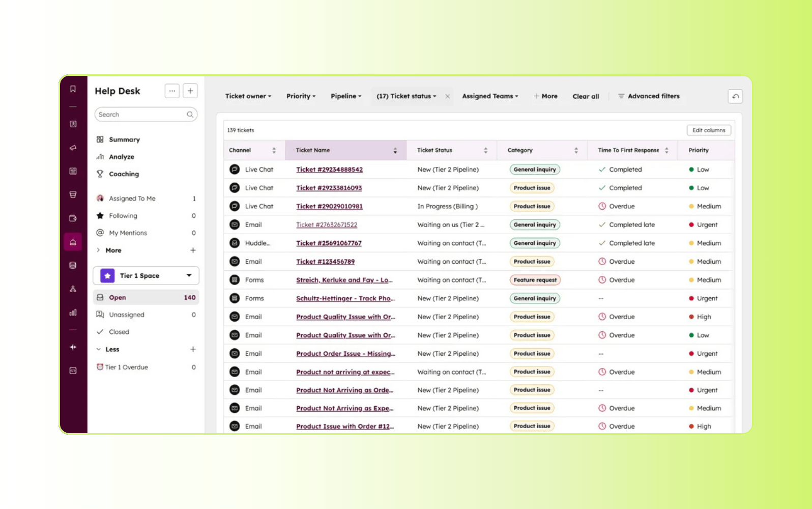812x509 pixels.
Task: Select the Closed tickets view
Action: 146,332
